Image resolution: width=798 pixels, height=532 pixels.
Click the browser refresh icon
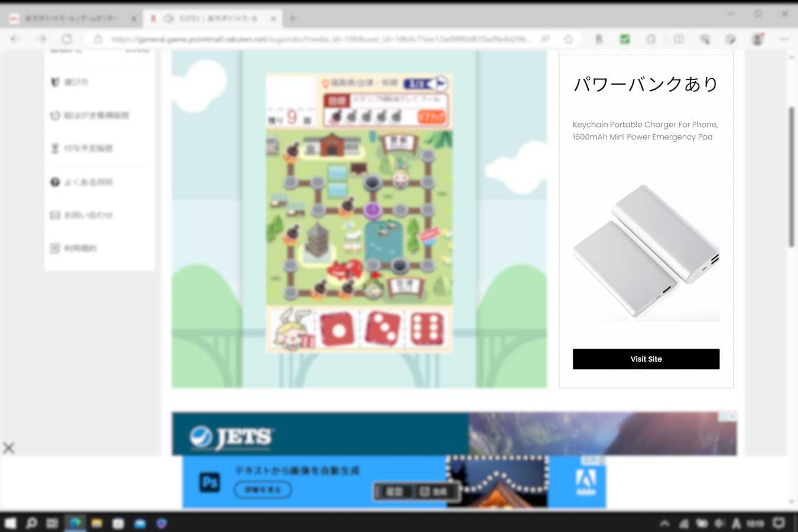(67, 39)
